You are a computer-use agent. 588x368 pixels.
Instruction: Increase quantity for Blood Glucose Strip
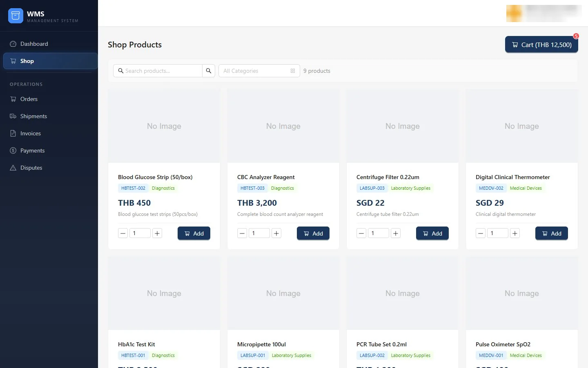point(157,233)
